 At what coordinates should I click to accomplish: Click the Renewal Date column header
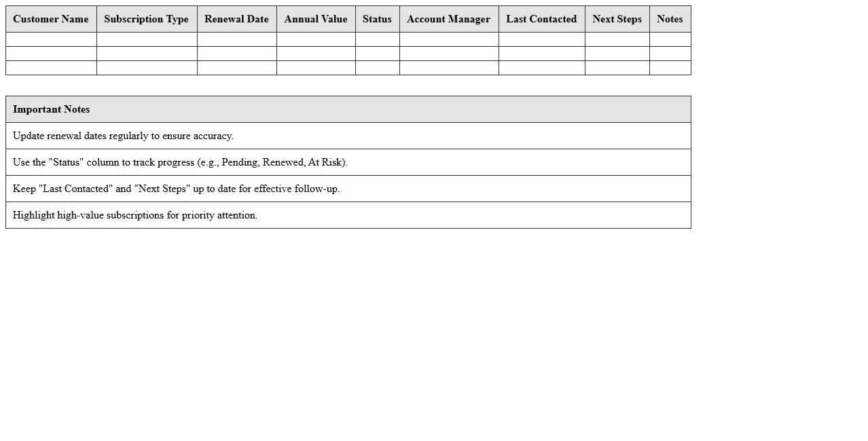pyautogui.click(x=236, y=19)
